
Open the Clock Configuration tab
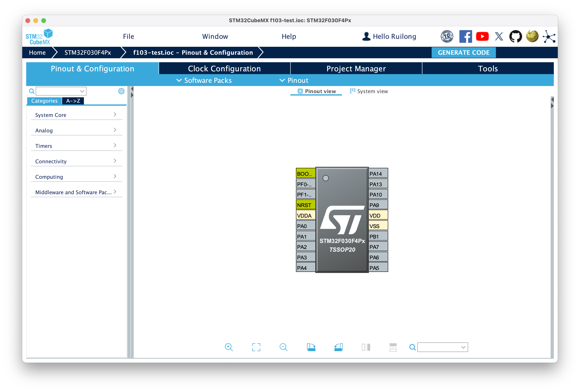[x=224, y=69]
